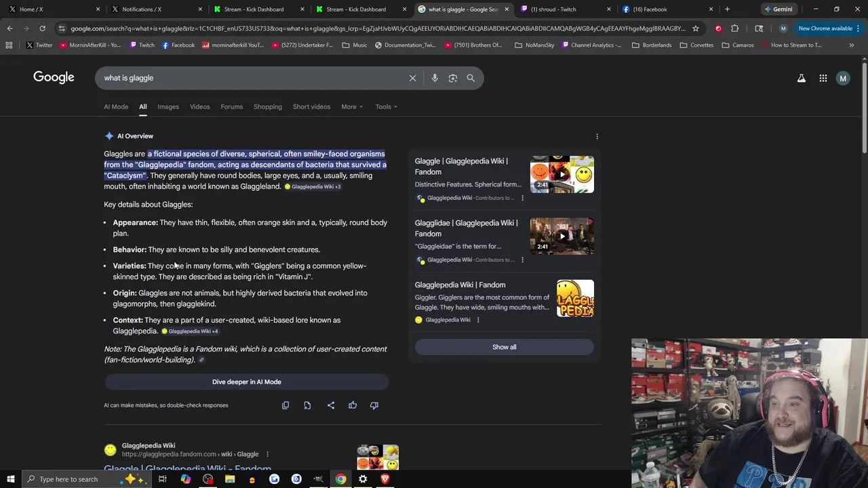
Task: Switch to Shopping results tab
Action: pos(268,106)
